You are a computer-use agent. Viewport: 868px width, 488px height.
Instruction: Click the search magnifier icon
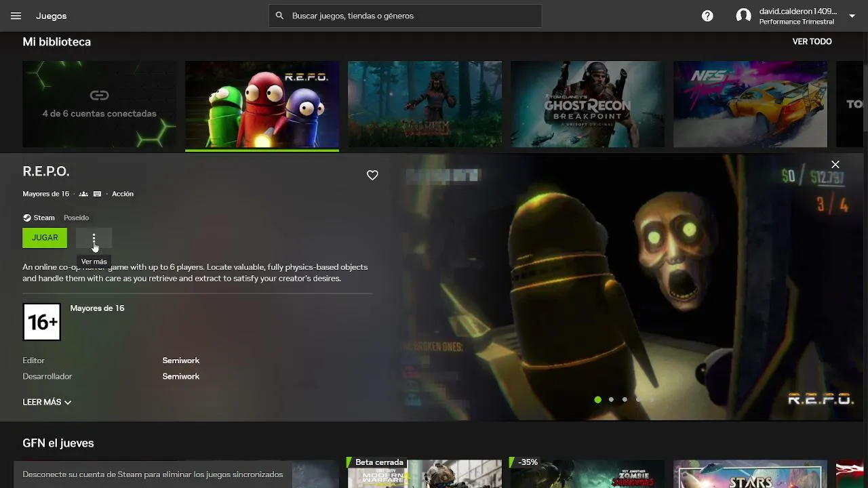point(279,16)
